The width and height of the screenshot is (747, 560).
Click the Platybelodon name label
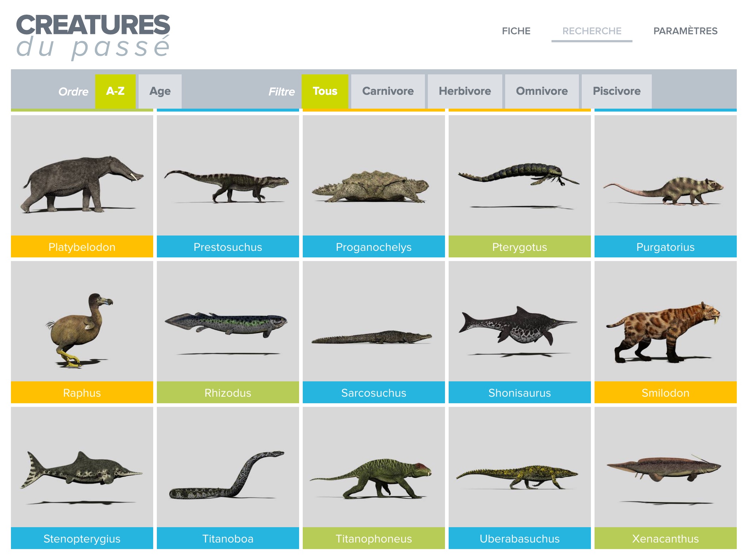[x=82, y=247]
